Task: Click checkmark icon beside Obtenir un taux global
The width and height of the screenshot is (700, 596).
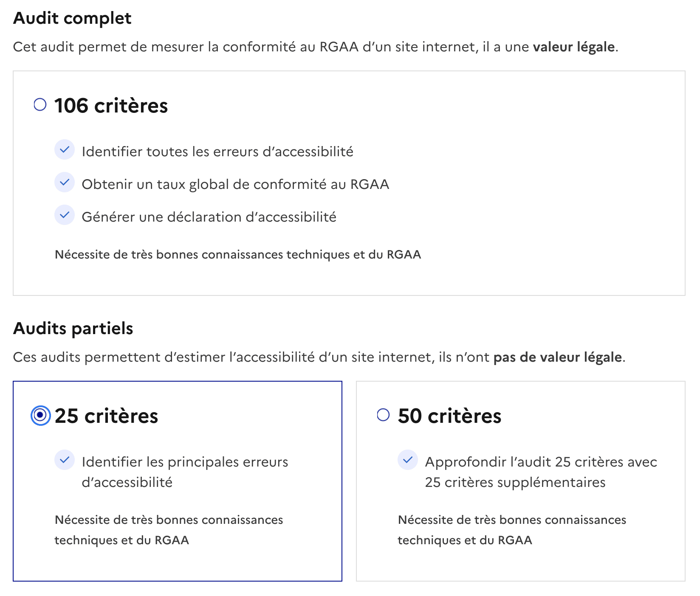Action: (x=65, y=183)
